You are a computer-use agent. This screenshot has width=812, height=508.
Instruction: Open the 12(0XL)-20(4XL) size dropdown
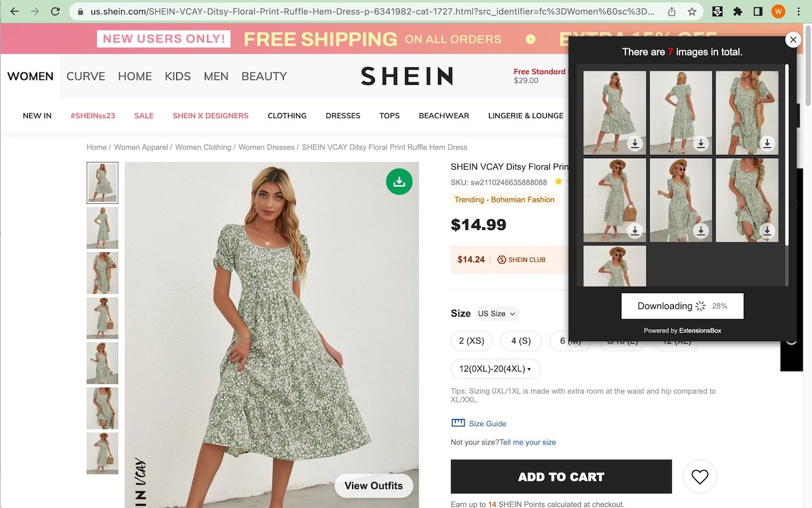pyautogui.click(x=495, y=369)
